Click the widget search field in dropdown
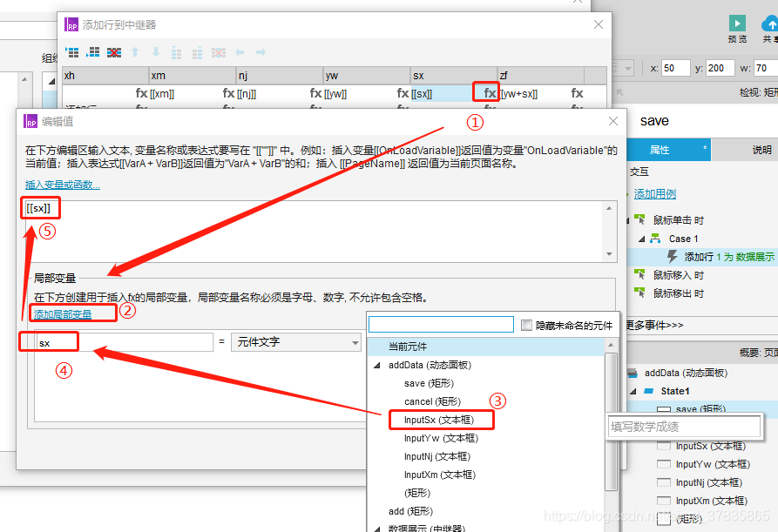 tap(441, 325)
